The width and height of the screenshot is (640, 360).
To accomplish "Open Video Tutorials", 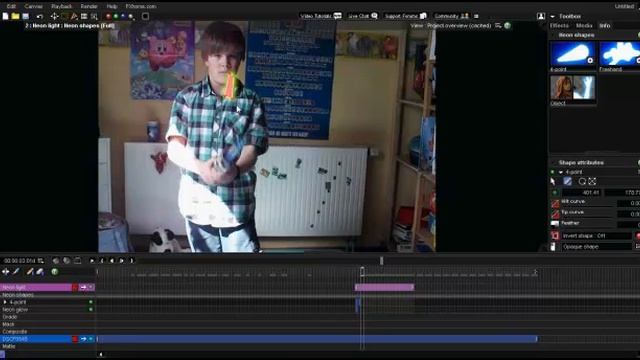I will tap(321, 16).
